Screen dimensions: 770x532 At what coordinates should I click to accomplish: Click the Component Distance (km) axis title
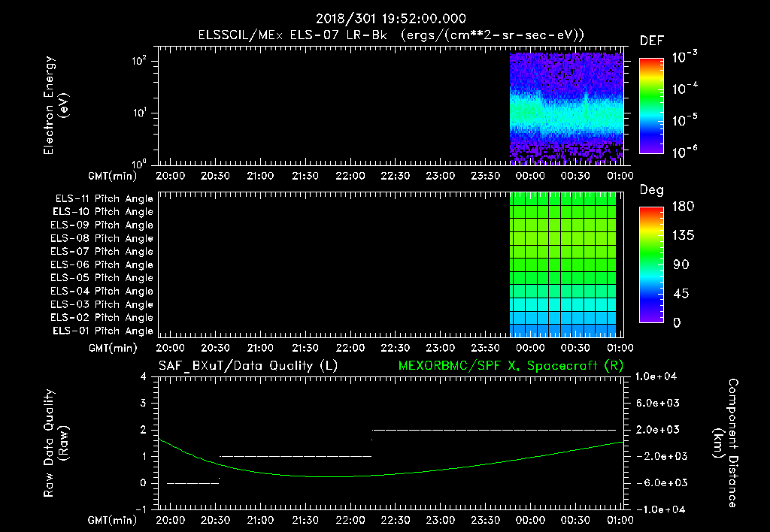(726, 443)
